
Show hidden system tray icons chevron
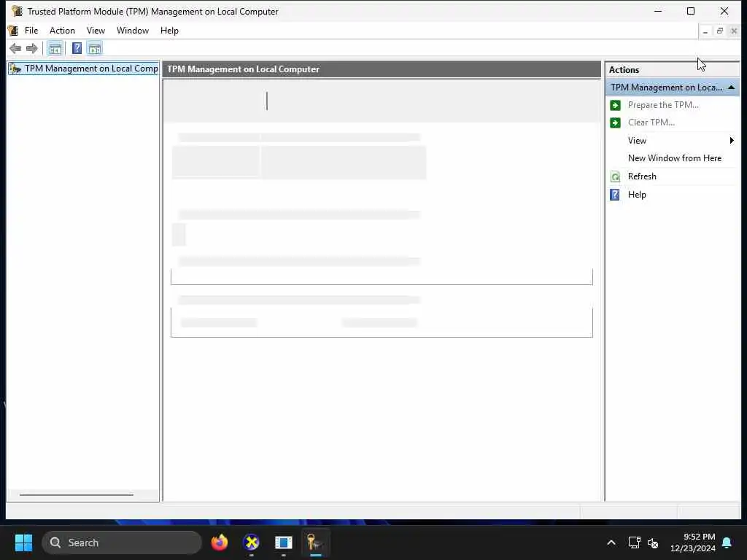coord(611,542)
